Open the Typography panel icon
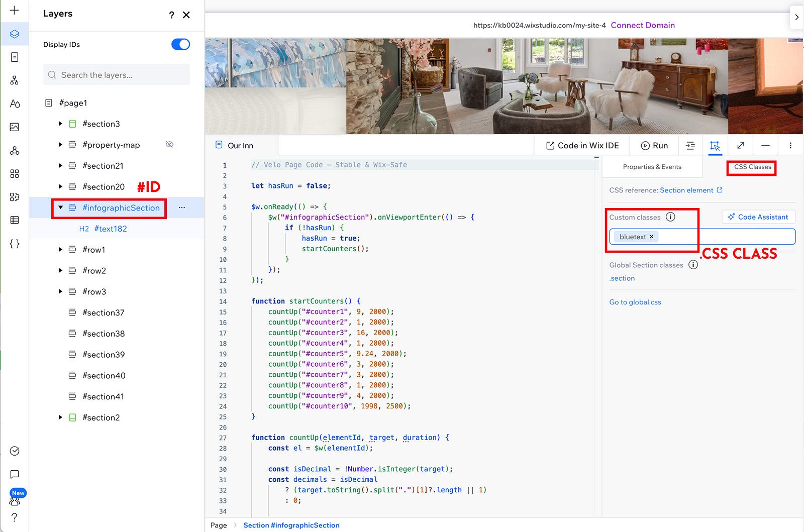The image size is (804, 532). point(15,104)
